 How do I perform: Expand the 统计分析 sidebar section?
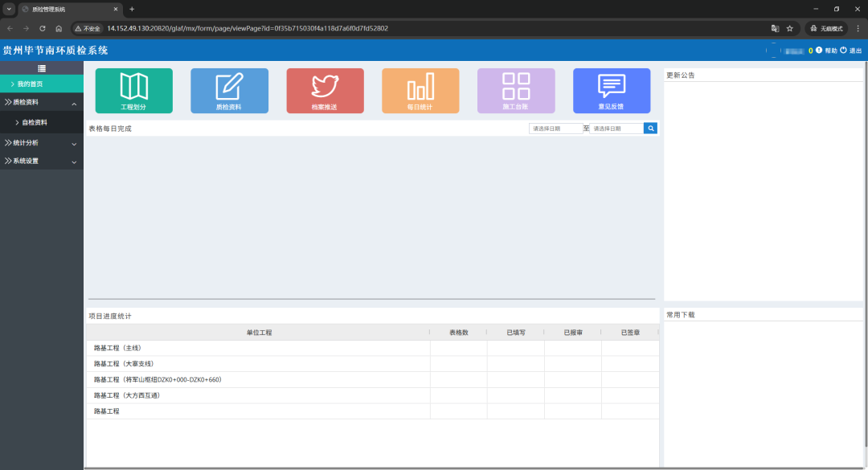pos(42,143)
